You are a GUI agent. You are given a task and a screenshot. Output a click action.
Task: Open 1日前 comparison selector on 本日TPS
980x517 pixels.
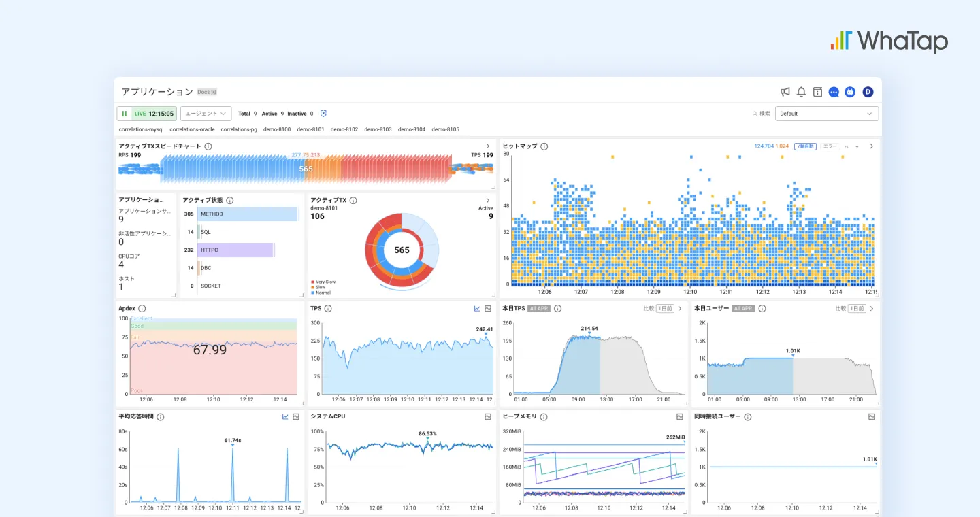pos(665,309)
